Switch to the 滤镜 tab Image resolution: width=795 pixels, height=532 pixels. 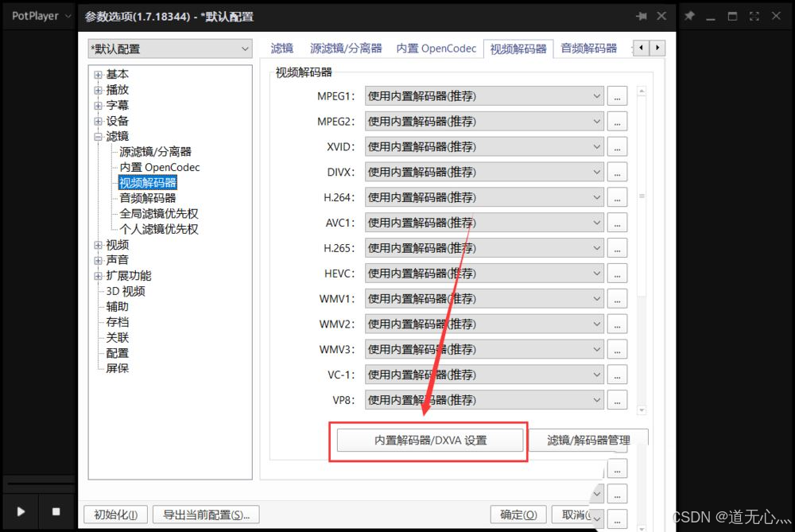click(282, 49)
